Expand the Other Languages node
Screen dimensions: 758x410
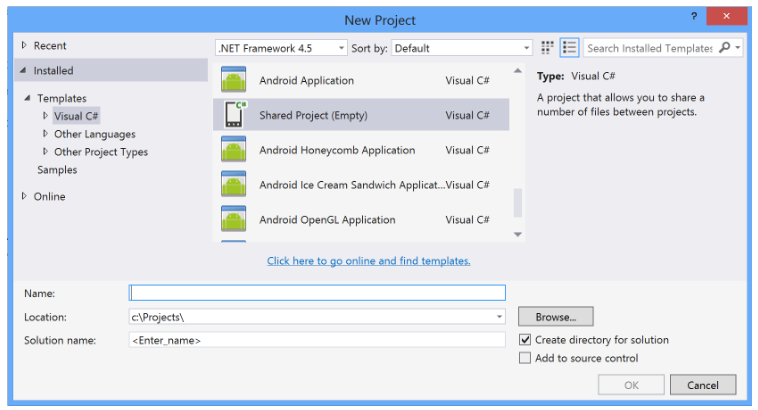[x=45, y=133]
